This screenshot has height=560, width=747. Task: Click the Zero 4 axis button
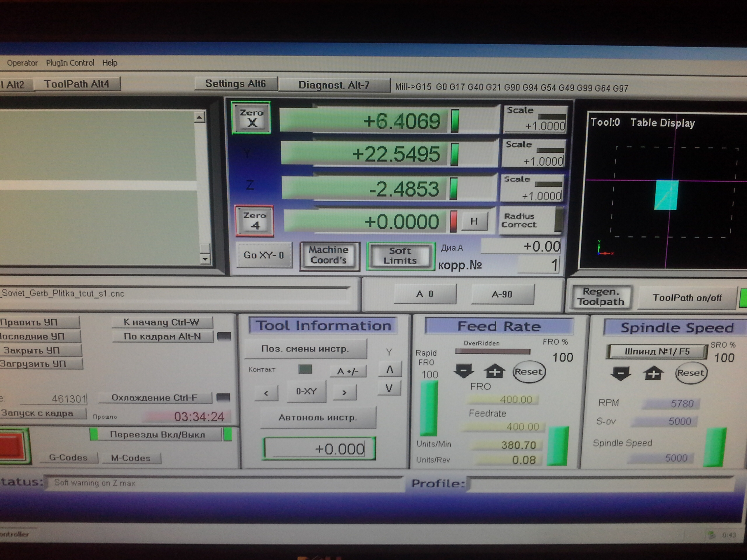[x=254, y=220]
